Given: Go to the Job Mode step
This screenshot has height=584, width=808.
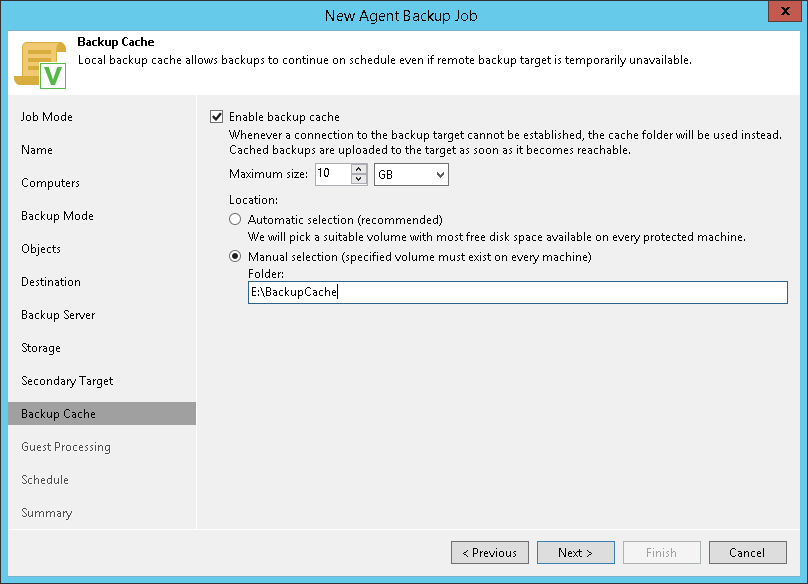Looking at the screenshot, I should click(47, 117).
